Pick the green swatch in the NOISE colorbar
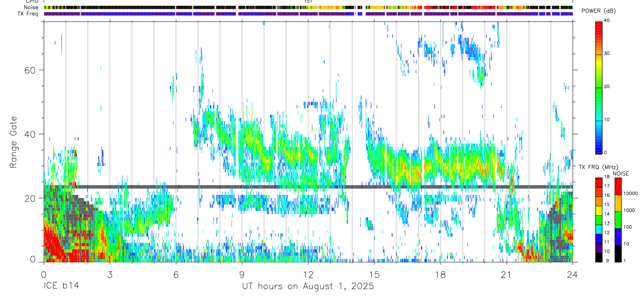This screenshot has height=297, width=644. 617,219
